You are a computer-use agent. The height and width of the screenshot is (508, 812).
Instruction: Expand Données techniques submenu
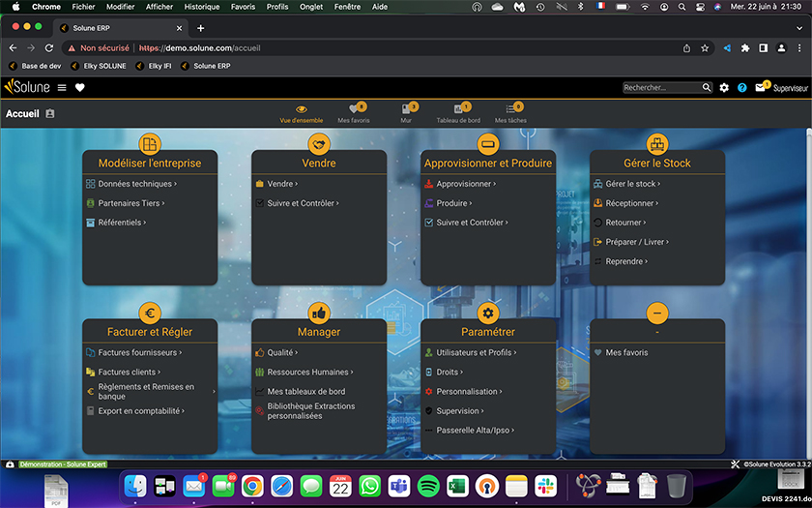tap(135, 184)
